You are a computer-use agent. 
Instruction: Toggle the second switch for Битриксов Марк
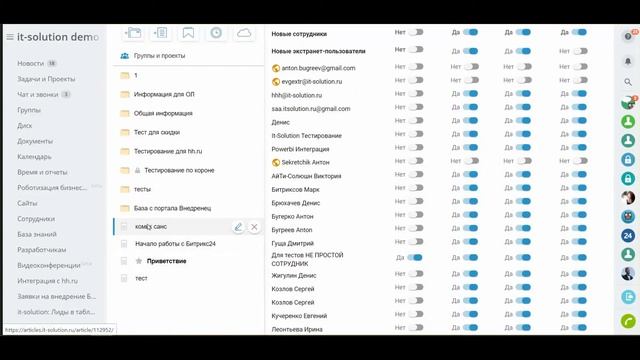tap(471, 188)
